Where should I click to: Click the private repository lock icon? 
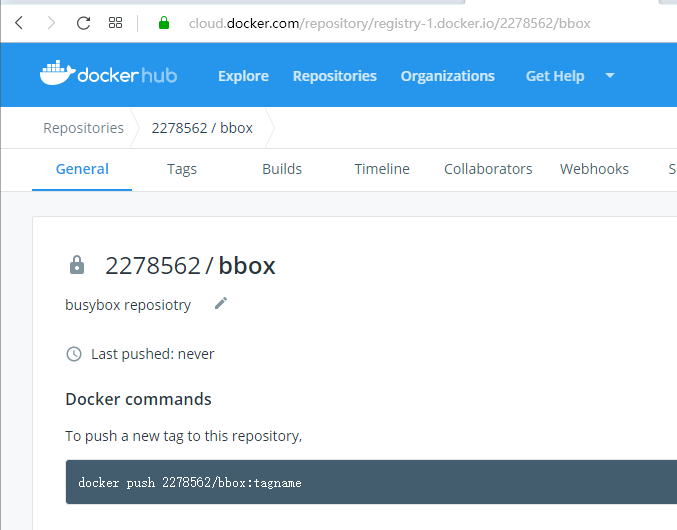[77, 265]
